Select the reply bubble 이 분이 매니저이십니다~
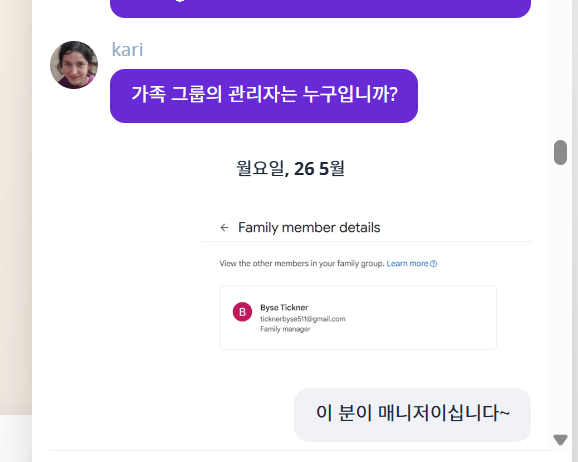Image resolution: width=578 pixels, height=462 pixels. coord(412,415)
